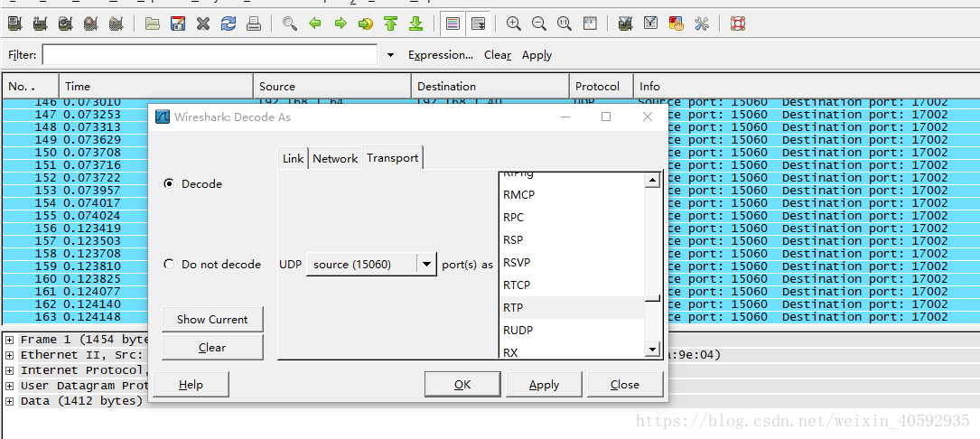Screen dimensions: 980x439
Task: Sort packets by Protocol column header
Action: [602, 87]
